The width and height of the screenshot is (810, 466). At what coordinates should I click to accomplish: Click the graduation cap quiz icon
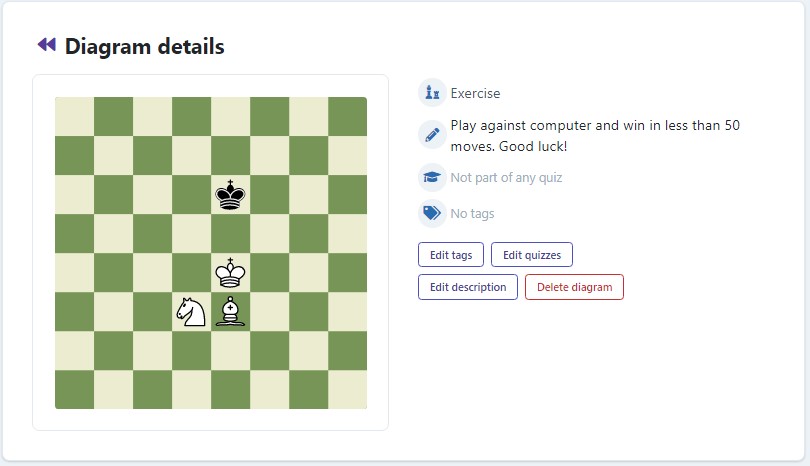point(432,178)
